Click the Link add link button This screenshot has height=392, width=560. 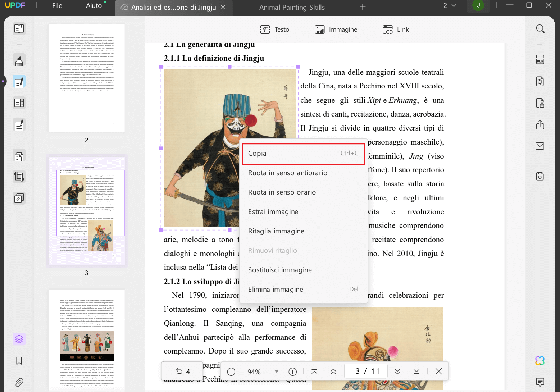tap(396, 29)
